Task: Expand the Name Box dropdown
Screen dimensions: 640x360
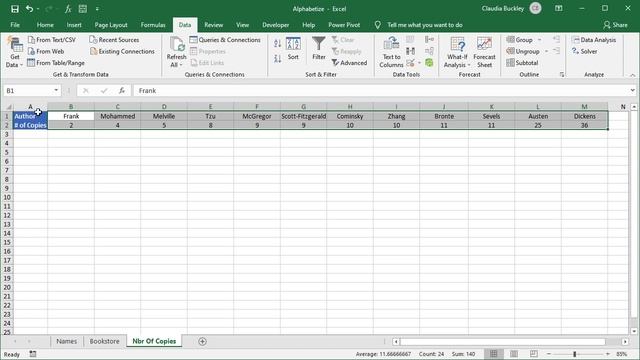Action: 56,90
